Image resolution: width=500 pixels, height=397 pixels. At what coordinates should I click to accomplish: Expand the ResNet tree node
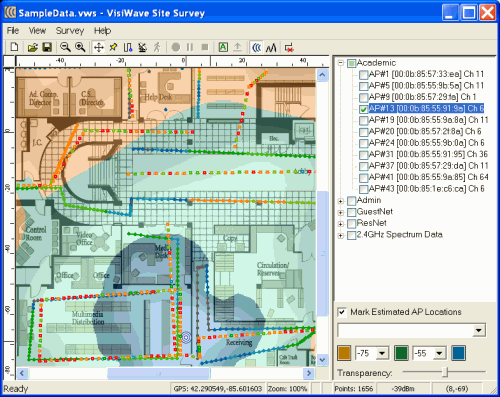point(341,224)
